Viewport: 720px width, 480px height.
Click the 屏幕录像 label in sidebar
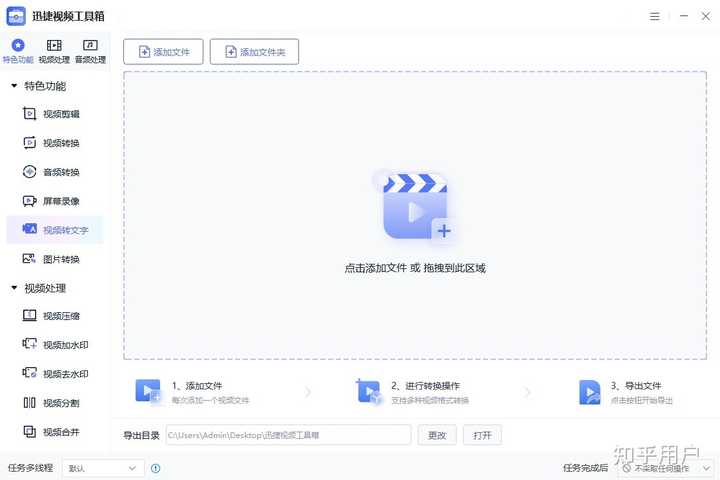click(61, 201)
